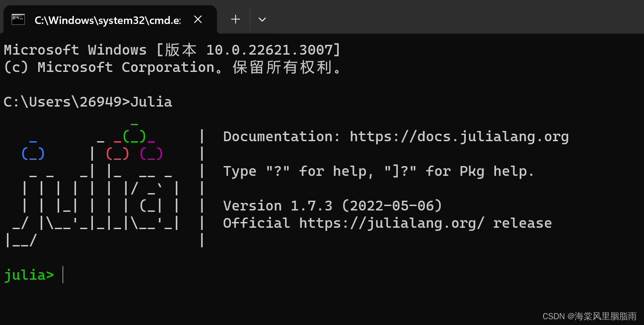The width and height of the screenshot is (644, 325).
Task: Close the cmd.exe tab
Action: (x=198, y=19)
